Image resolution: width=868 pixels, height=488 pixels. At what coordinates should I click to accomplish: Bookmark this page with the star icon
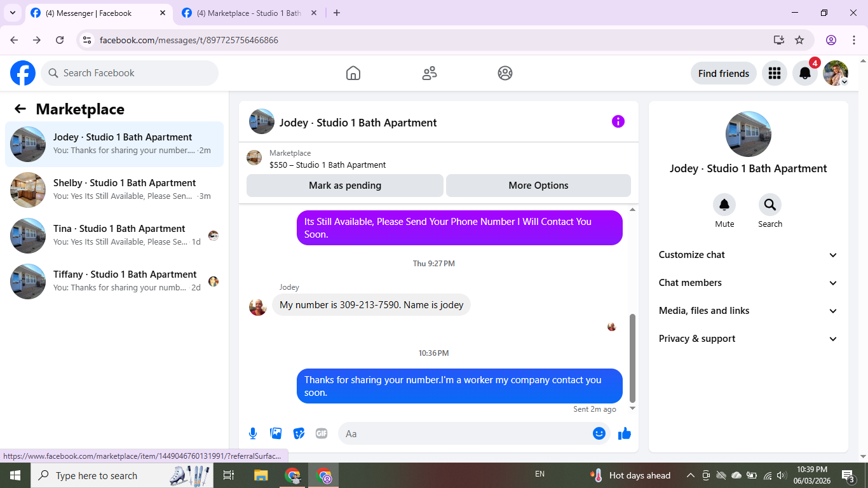799,40
